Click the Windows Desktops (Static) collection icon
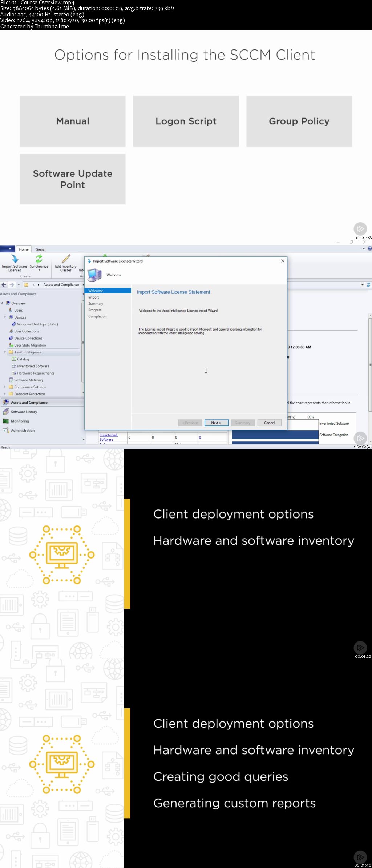The image size is (372, 868). tap(14, 324)
